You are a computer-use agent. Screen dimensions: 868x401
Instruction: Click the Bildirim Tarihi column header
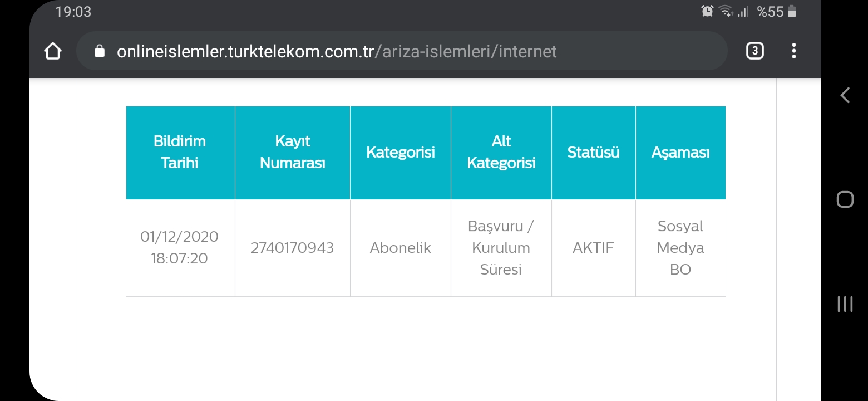point(180,152)
